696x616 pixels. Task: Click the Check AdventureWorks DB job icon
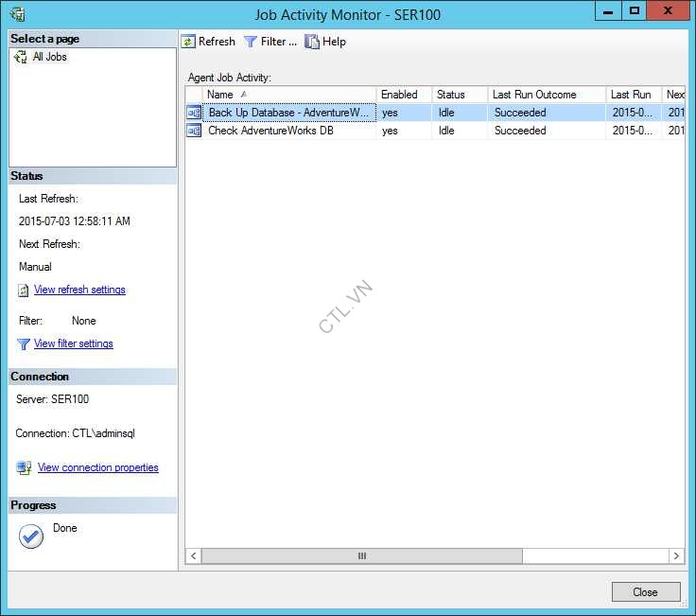click(194, 131)
